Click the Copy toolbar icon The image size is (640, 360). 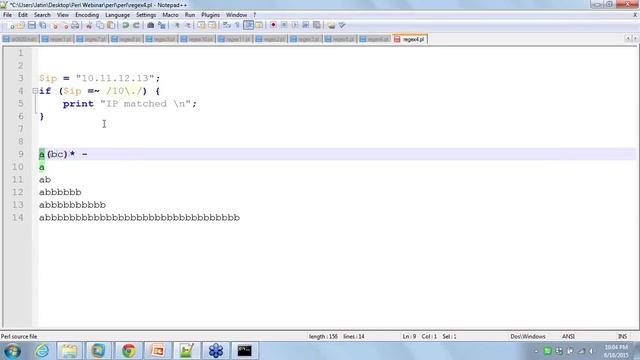(x=100, y=25)
